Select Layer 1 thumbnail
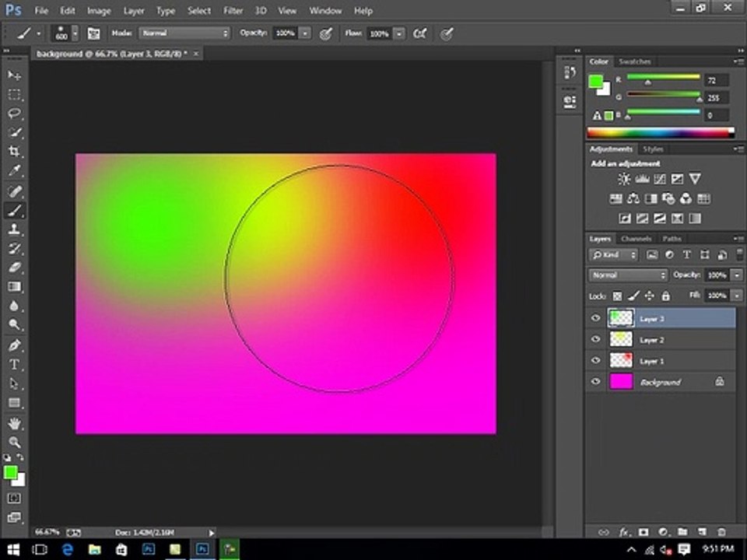The image size is (747, 560). pyautogui.click(x=621, y=360)
